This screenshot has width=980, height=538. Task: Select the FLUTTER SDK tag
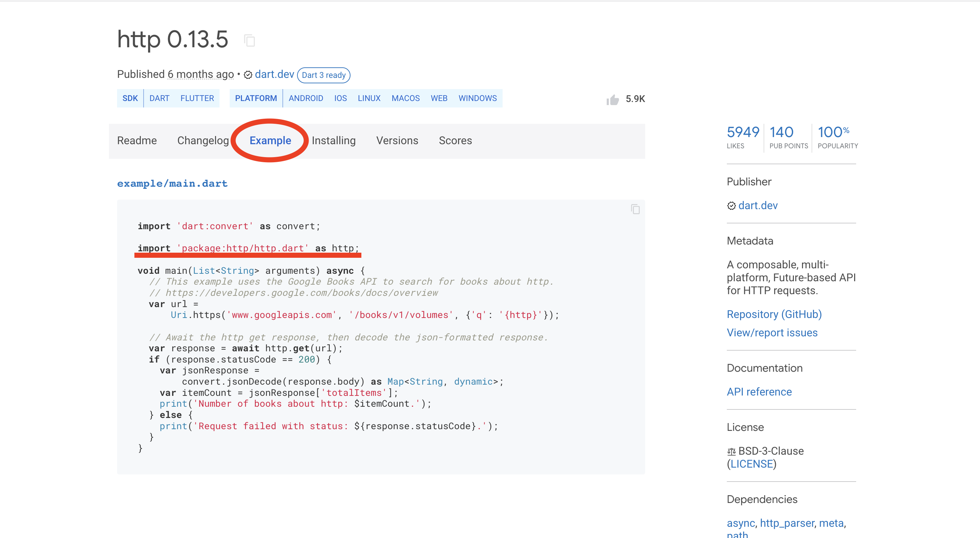[197, 99]
